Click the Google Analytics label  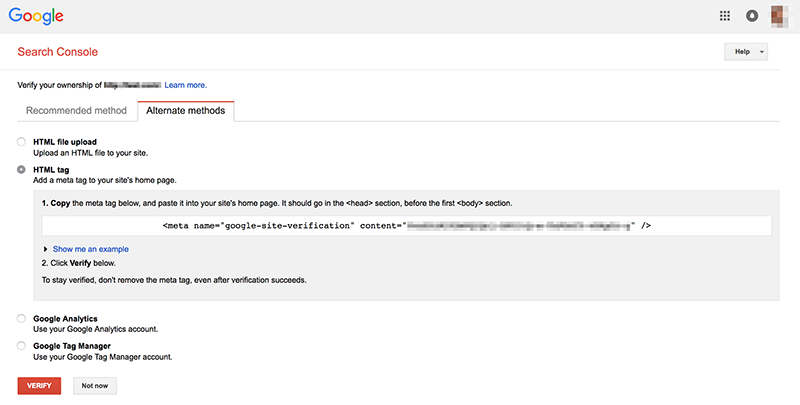pos(65,318)
